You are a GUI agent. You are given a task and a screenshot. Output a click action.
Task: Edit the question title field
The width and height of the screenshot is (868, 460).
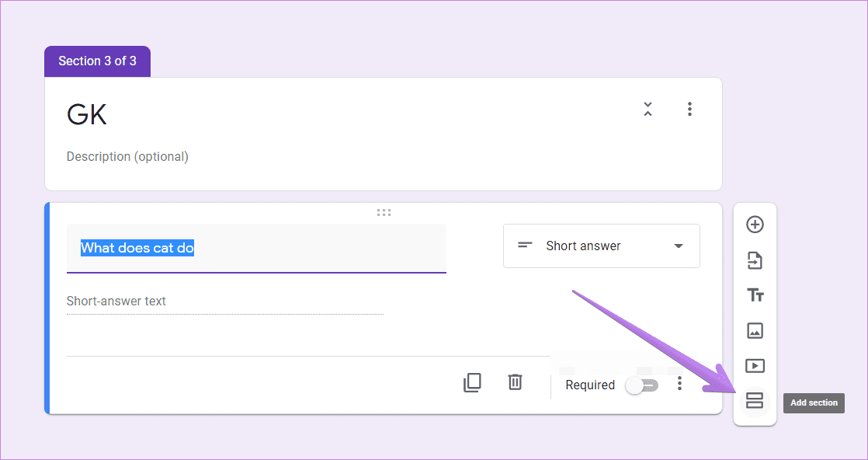click(x=256, y=248)
